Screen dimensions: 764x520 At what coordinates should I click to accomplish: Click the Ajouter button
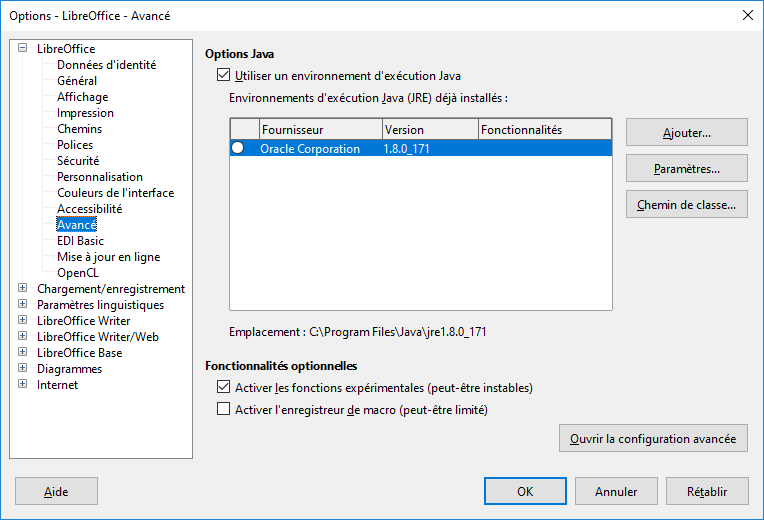[x=686, y=132]
